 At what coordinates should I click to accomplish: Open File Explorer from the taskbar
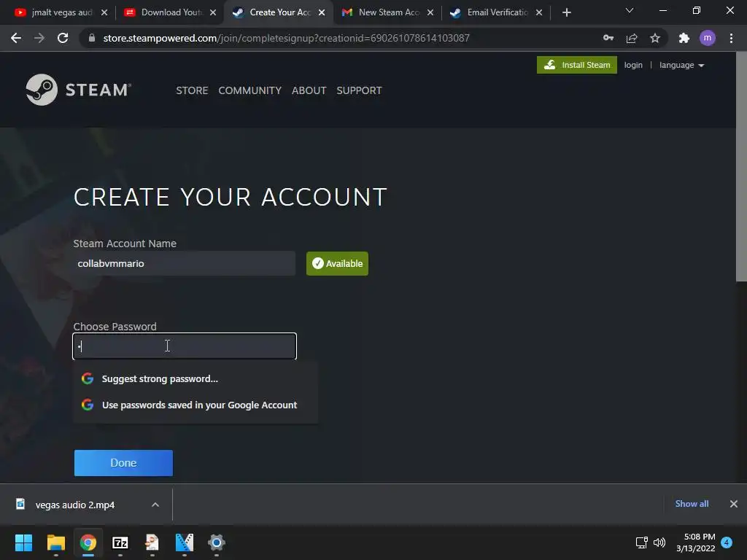(x=55, y=542)
